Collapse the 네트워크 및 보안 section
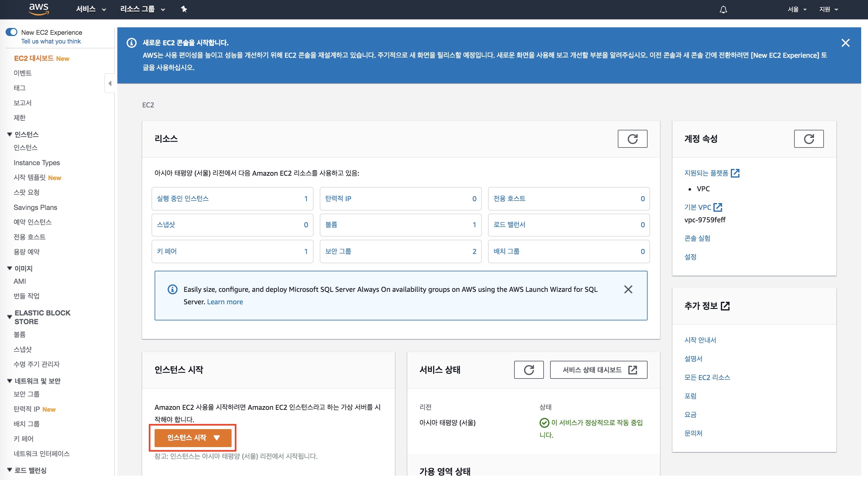Screen dimensions: 868x480 click(9, 381)
